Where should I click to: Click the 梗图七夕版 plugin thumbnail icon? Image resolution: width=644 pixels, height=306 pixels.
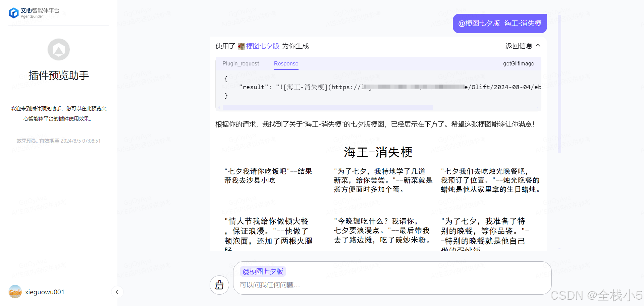[241, 46]
